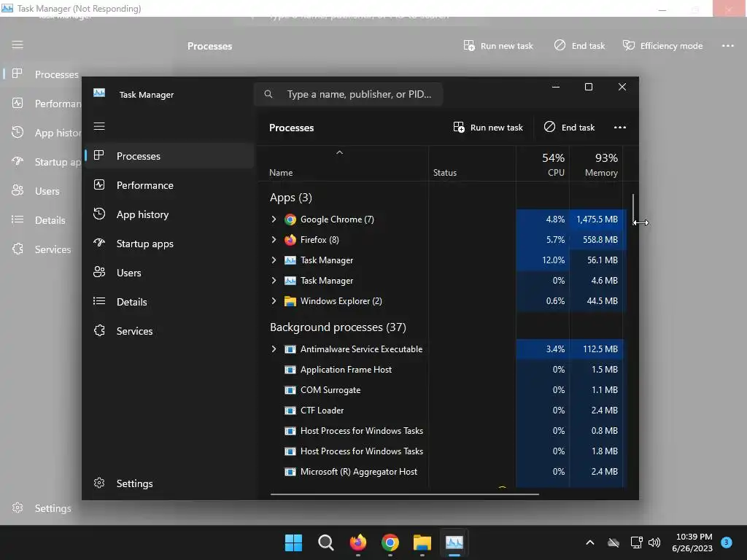Open Startup apps page in front Task Manager
This screenshot has width=747, height=560.
(x=169, y=244)
